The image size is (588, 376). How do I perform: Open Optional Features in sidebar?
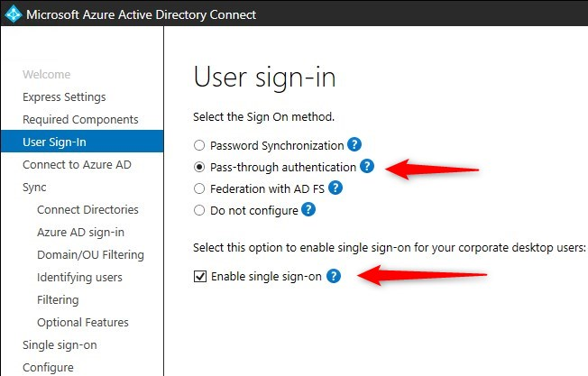[x=83, y=323]
